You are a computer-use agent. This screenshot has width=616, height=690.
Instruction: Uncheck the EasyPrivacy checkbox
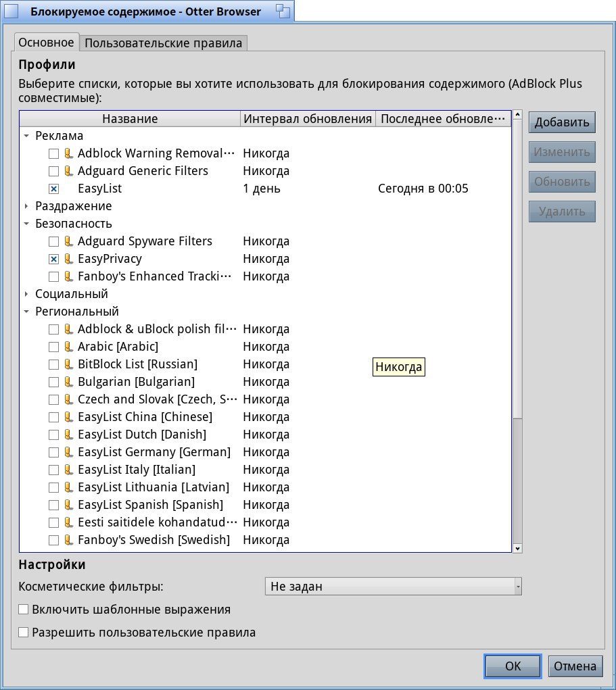point(53,260)
